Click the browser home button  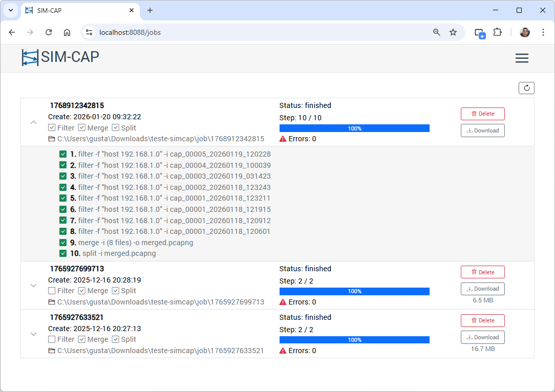coord(67,32)
